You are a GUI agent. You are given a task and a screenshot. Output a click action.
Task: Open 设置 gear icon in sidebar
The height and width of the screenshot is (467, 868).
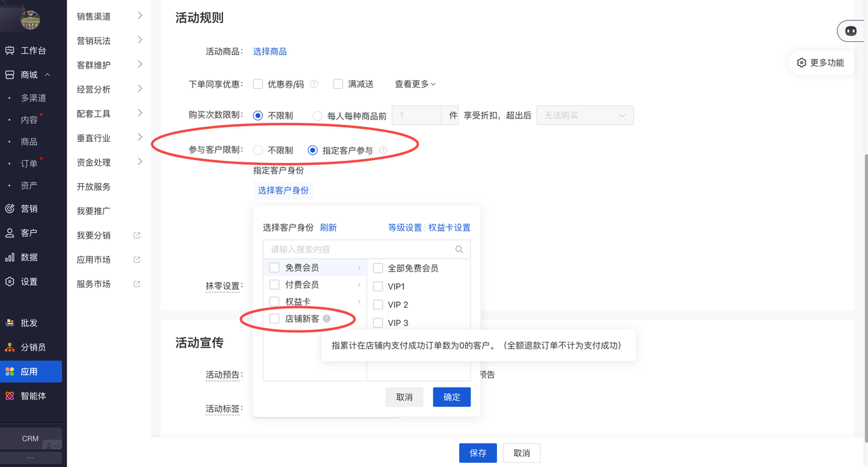(9, 282)
